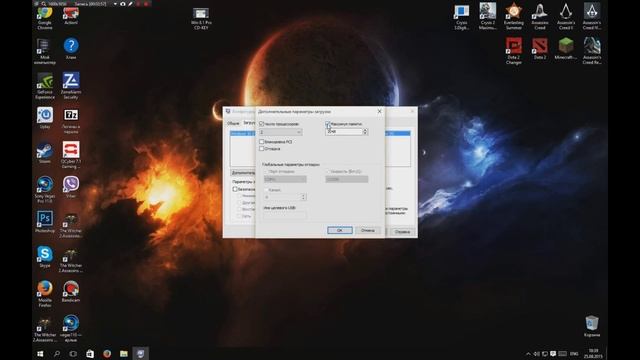The height and width of the screenshot is (360, 640).
Task: Launch GeForce Experience from the desktop
Action: click(x=44, y=86)
